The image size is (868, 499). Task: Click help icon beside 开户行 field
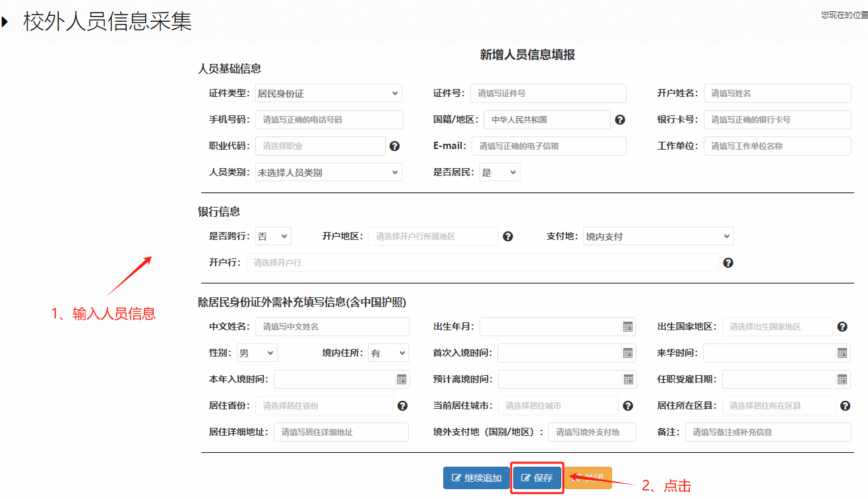[x=728, y=263]
